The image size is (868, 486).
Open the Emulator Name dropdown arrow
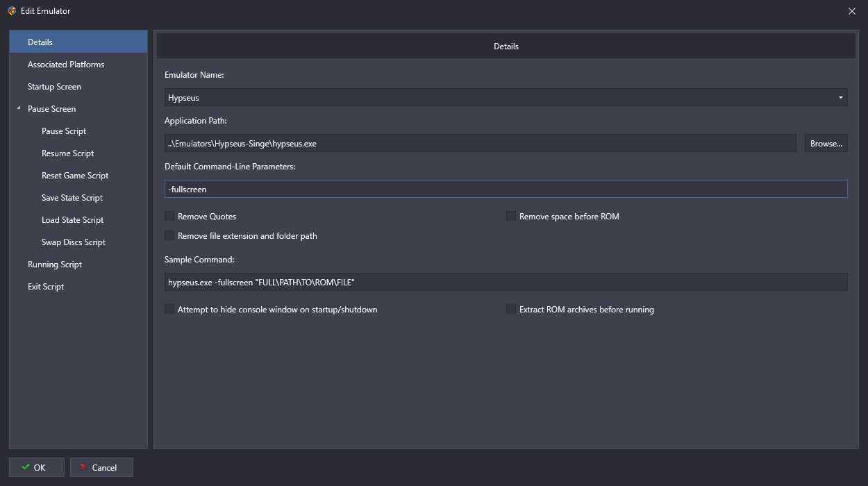pos(841,98)
